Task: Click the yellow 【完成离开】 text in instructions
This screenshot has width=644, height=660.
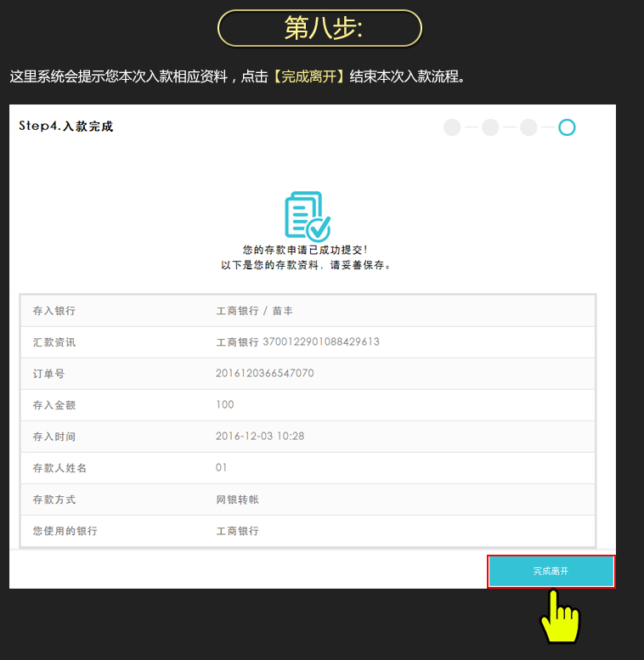Action: (x=308, y=76)
